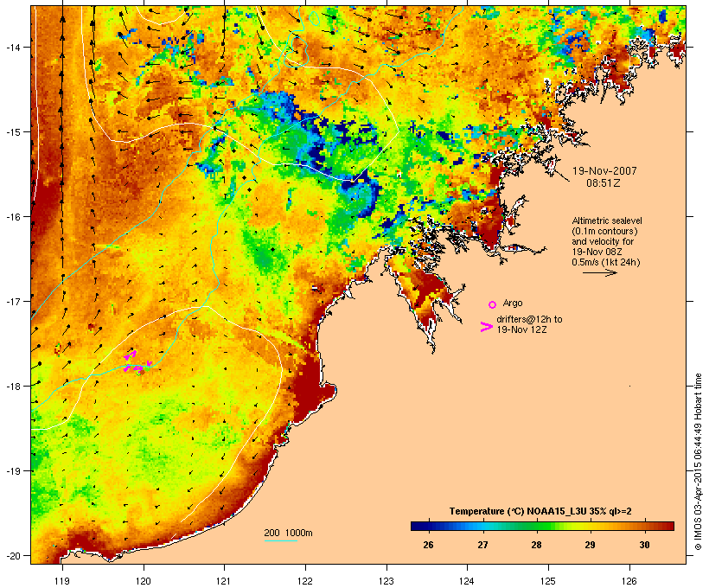709x588 pixels.
Task: Click the '1000m' isobath depth label
Action: [299, 533]
